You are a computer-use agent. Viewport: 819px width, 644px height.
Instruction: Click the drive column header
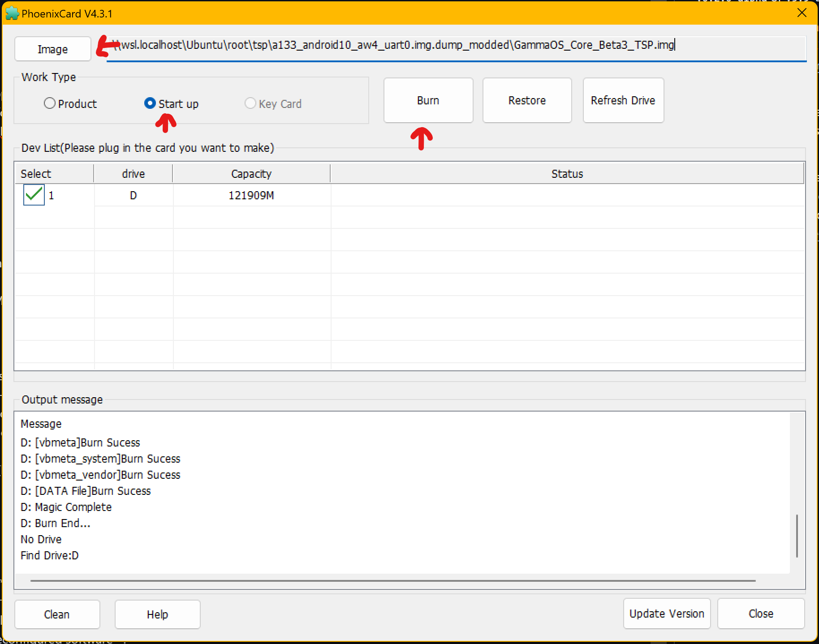click(x=134, y=174)
